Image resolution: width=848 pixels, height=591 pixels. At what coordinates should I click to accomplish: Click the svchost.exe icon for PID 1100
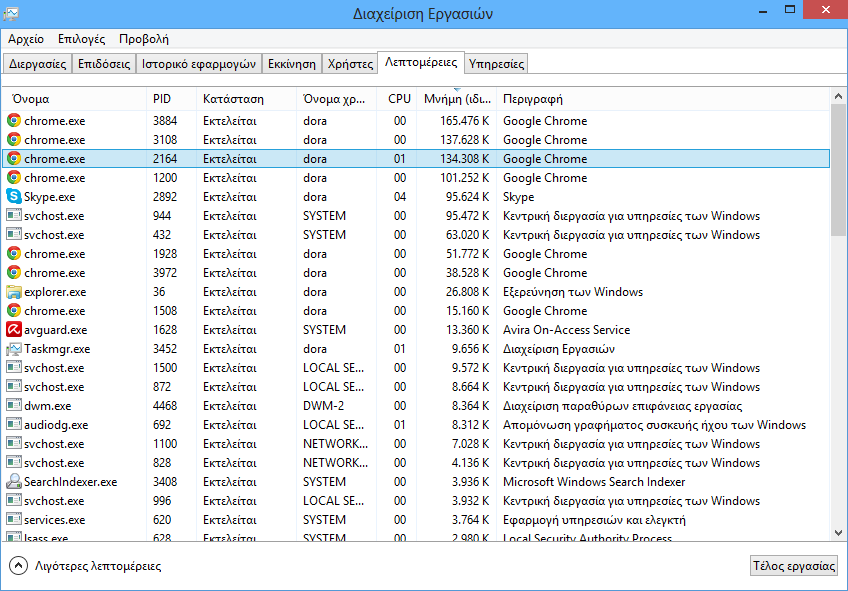coord(14,443)
